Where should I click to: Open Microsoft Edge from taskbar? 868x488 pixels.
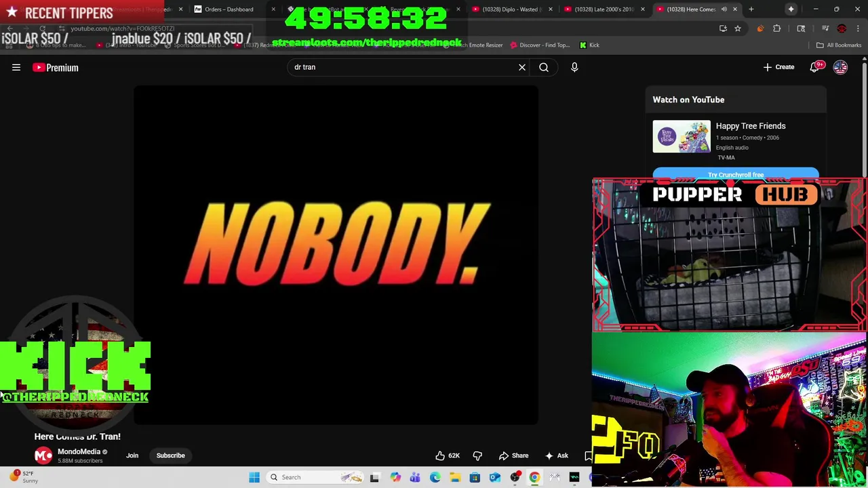point(435,477)
